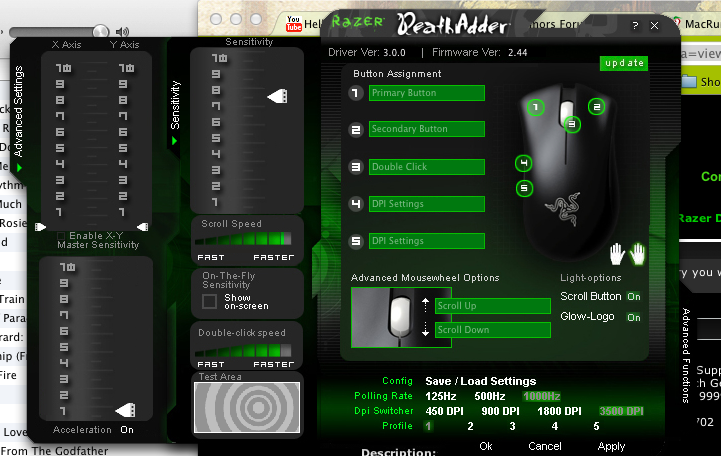Open the Double Click assignment dropdown
This screenshot has height=456, width=721.
tap(427, 167)
